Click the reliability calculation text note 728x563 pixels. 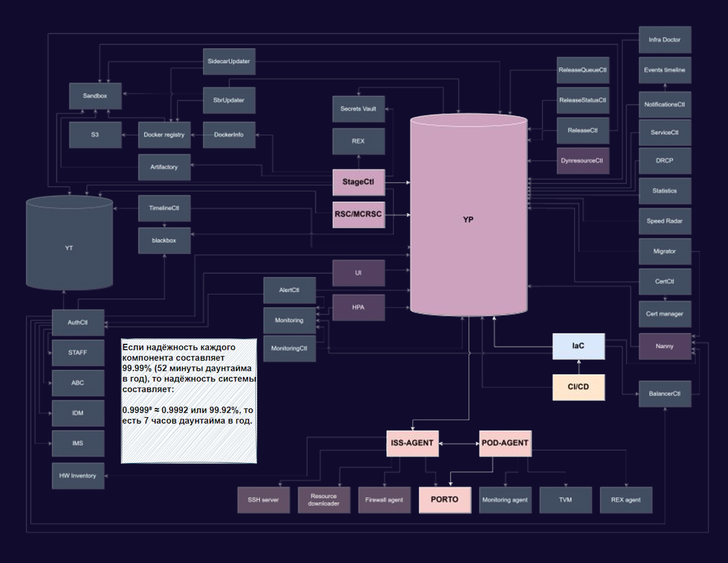pos(189,401)
